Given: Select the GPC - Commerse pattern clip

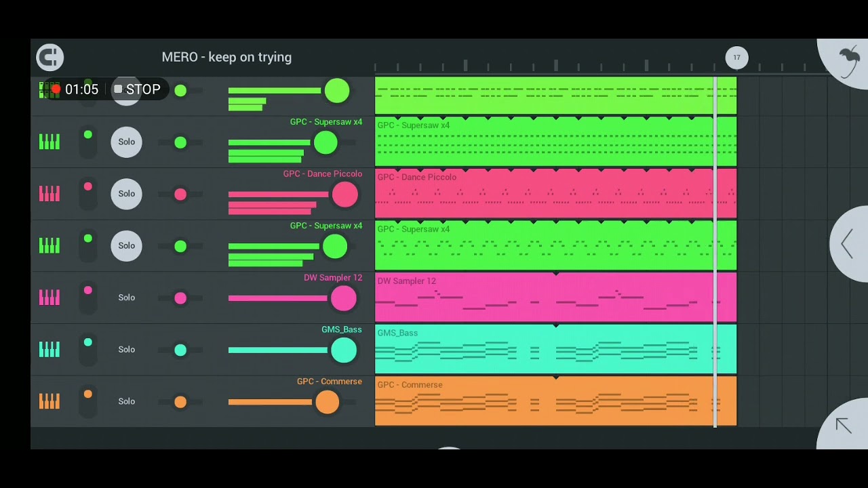Looking at the screenshot, I should pyautogui.click(x=555, y=401).
